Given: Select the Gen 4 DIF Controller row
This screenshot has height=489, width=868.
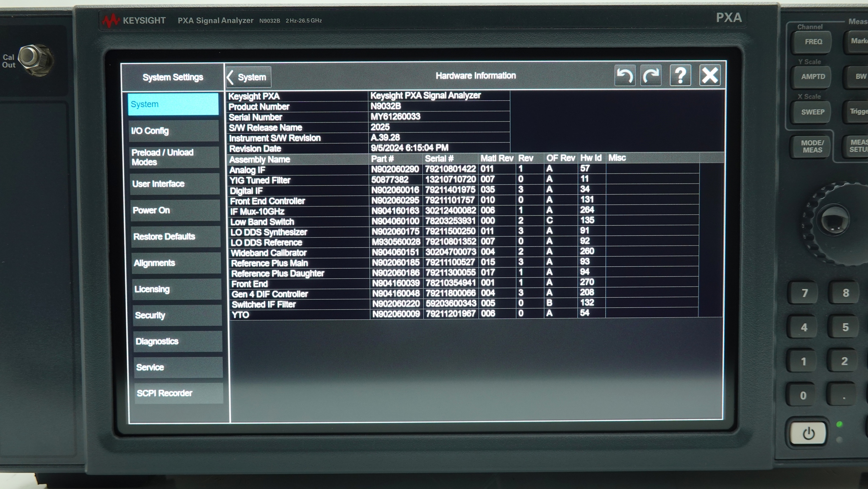Looking at the screenshot, I should click(464, 293).
